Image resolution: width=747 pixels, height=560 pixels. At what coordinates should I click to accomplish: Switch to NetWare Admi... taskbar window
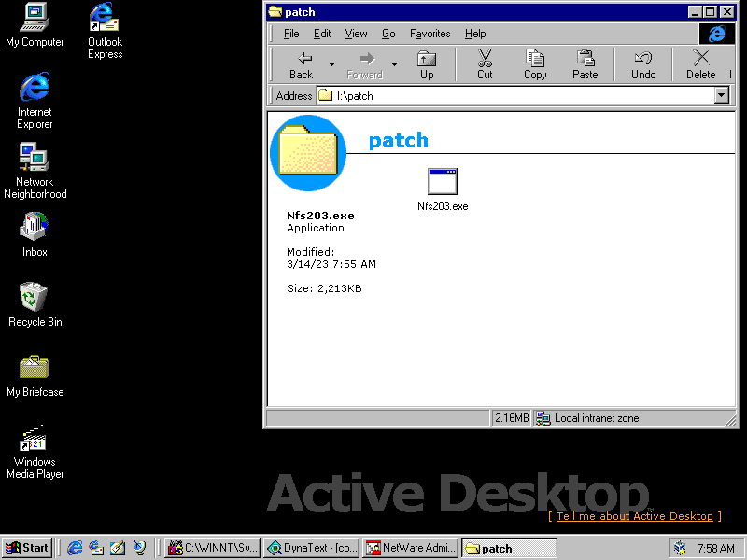click(410, 548)
